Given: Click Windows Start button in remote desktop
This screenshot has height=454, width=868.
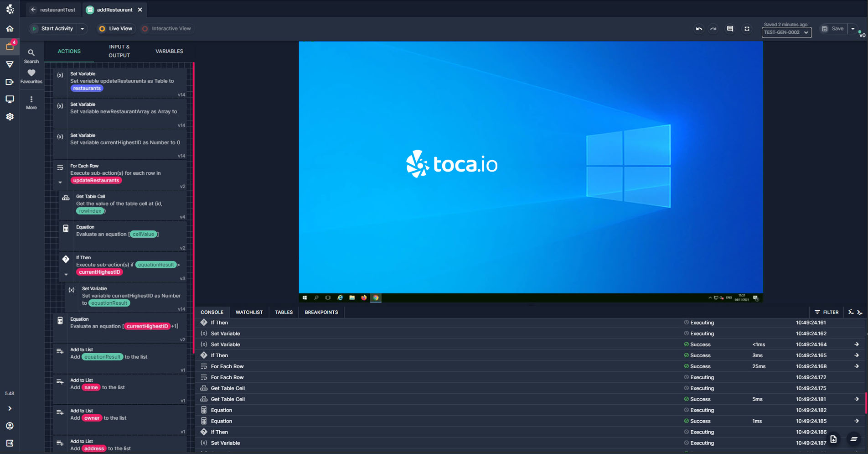Looking at the screenshot, I should click(x=305, y=297).
